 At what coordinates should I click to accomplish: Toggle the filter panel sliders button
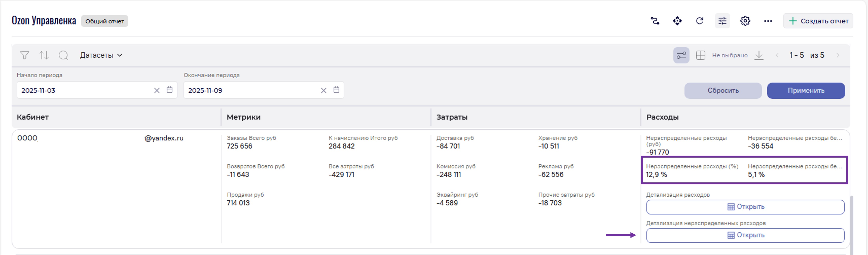(681, 55)
